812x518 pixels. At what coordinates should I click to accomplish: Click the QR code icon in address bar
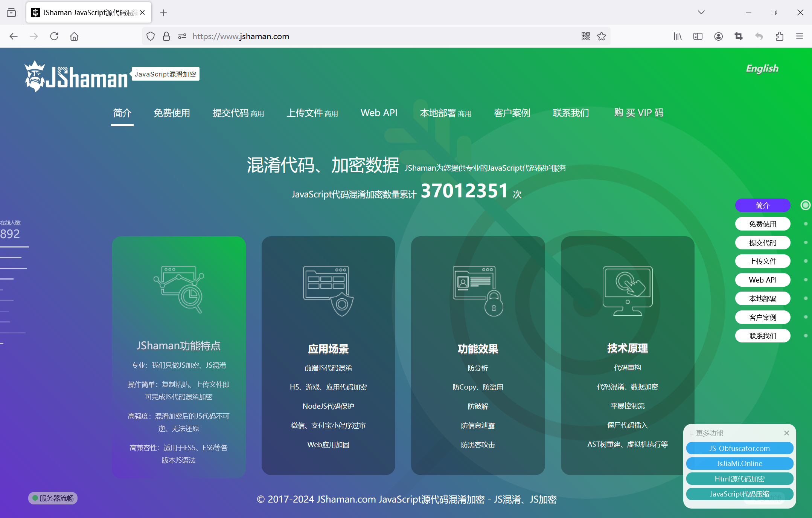click(x=585, y=36)
